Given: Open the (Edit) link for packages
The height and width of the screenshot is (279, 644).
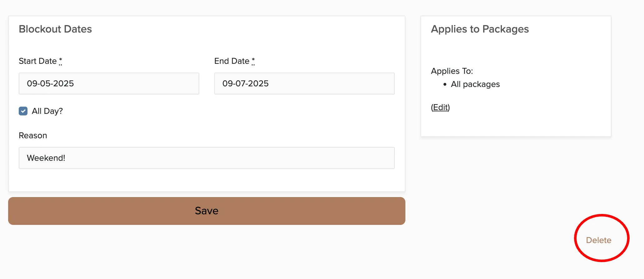Looking at the screenshot, I should 440,107.
